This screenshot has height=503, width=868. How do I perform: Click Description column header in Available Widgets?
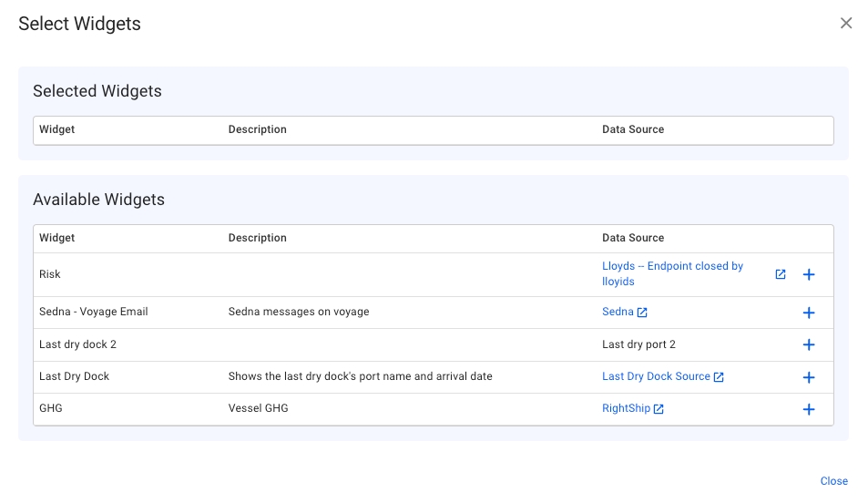tap(257, 238)
